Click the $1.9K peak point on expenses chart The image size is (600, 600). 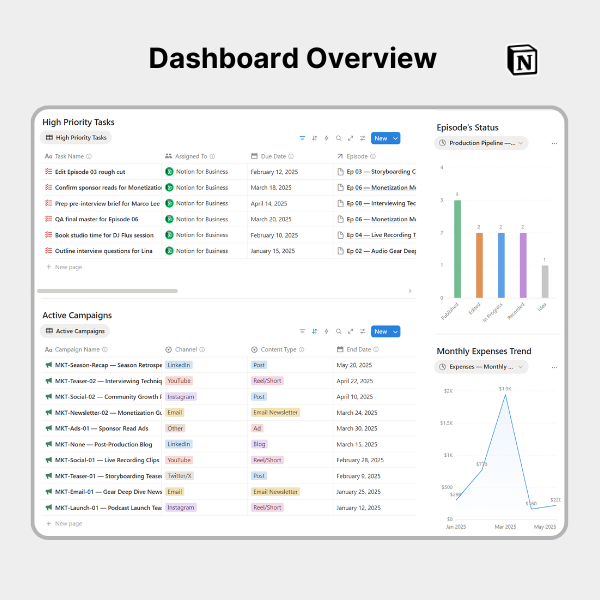coord(505,395)
